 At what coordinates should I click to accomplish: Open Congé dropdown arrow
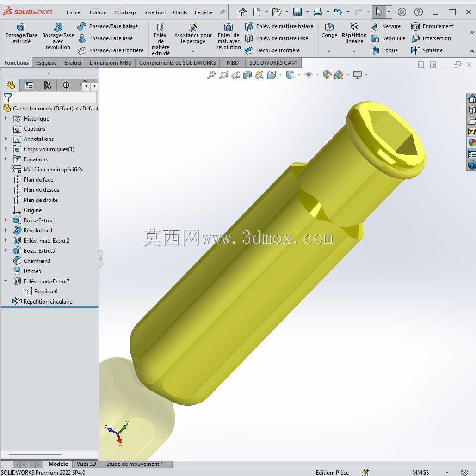point(329,52)
